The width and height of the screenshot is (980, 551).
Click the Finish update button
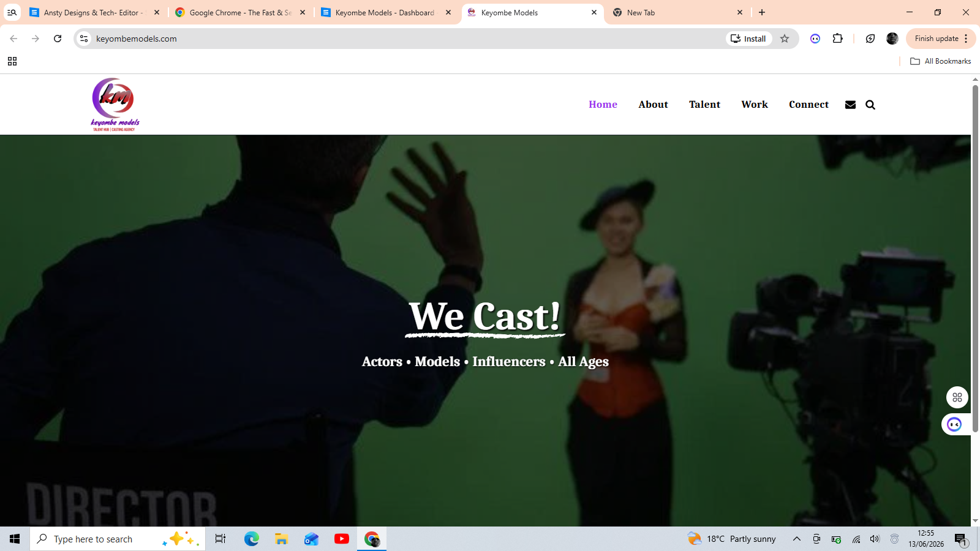point(941,39)
